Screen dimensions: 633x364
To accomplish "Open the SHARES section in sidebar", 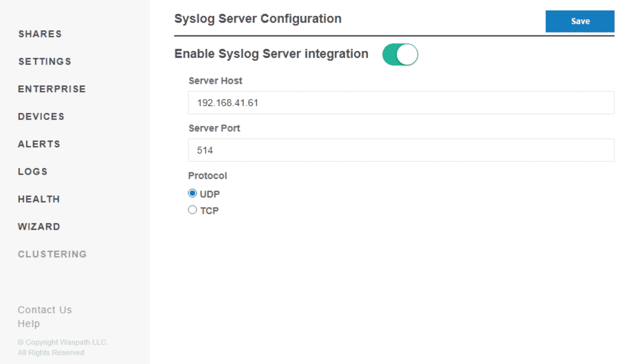I will (40, 34).
